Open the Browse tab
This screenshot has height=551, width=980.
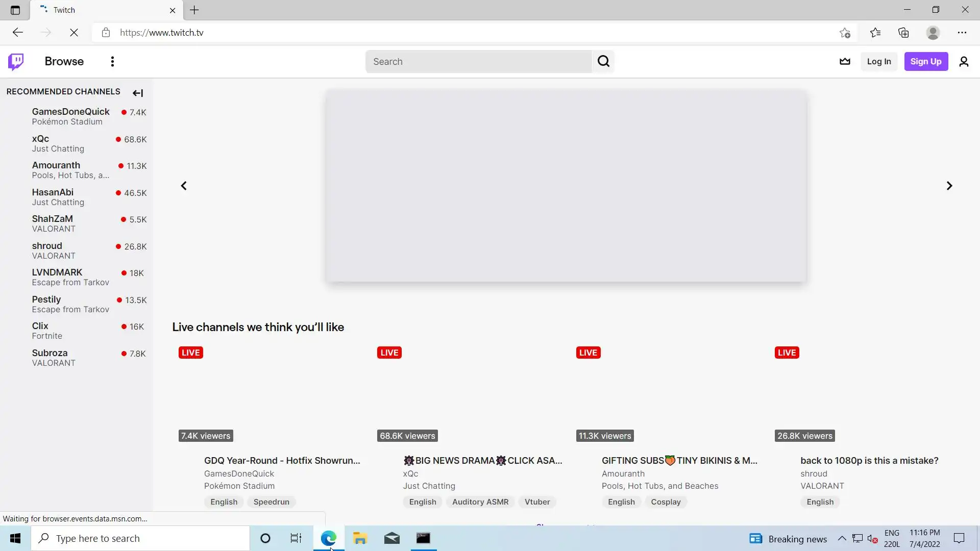(x=64, y=62)
